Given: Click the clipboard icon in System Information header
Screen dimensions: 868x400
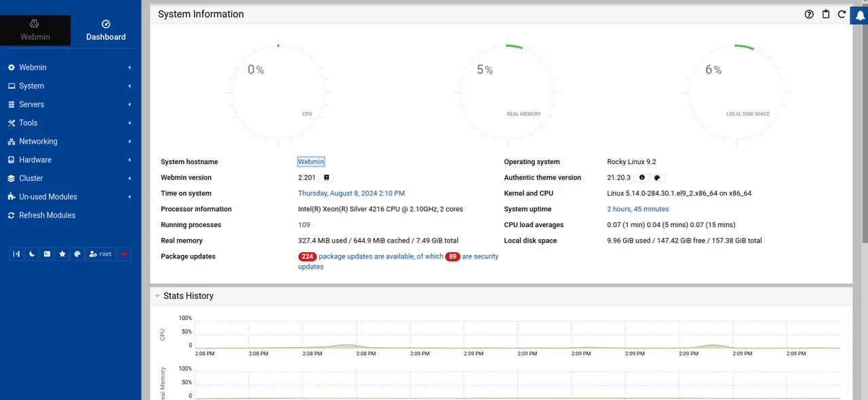Looking at the screenshot, I should 825,14.
